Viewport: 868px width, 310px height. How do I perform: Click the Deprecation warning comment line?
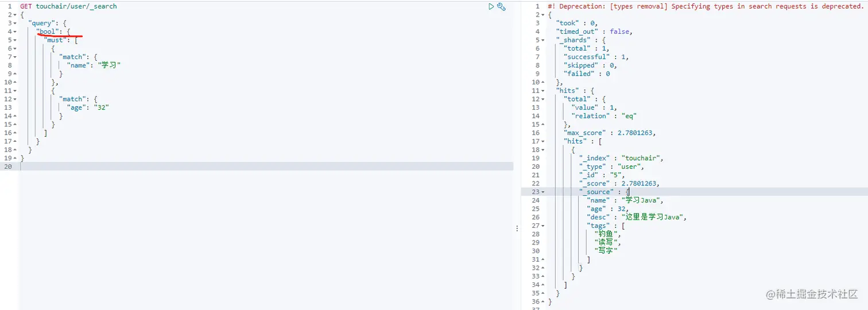coord(705,6)
